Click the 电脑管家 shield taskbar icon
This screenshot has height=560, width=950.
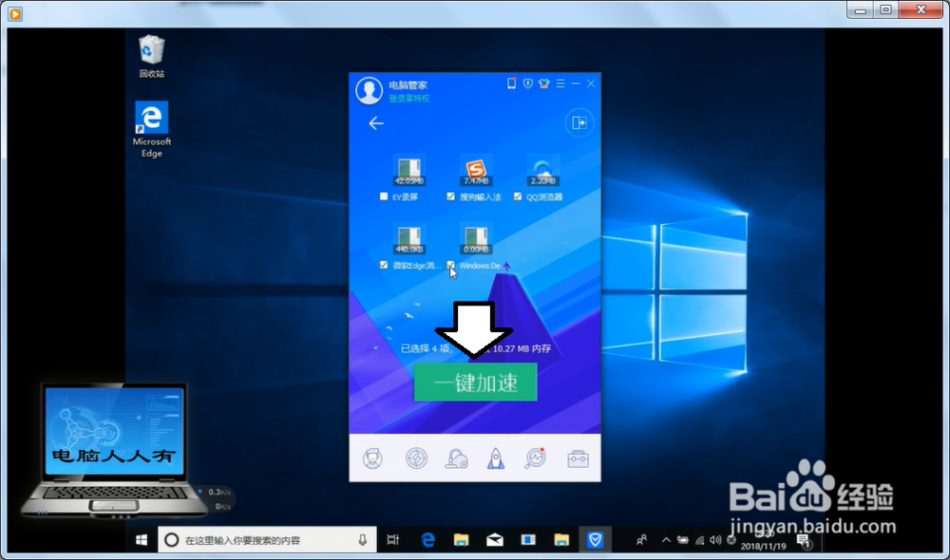(x=595, y=540)
